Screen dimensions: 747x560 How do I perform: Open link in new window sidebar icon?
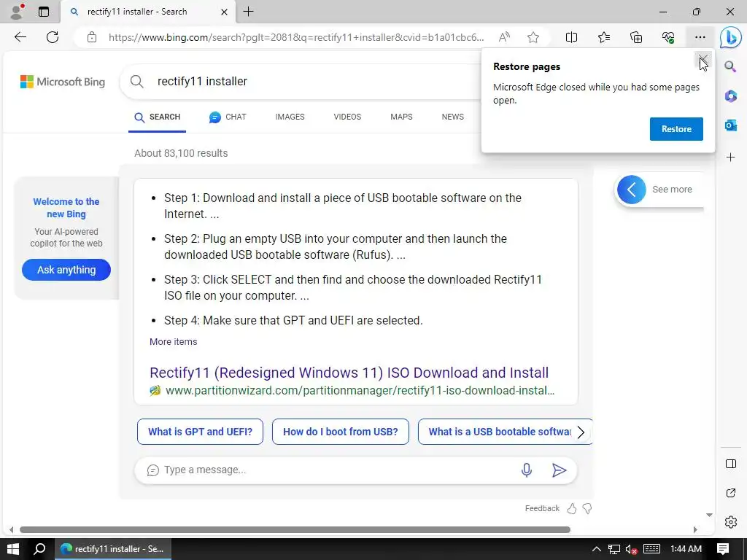[730, 493]
